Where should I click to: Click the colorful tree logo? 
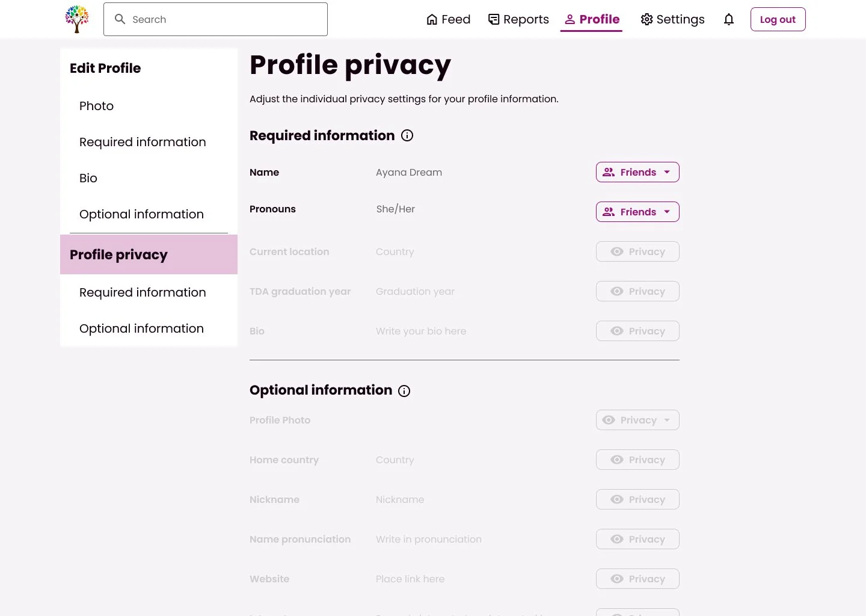coord(77,19)
